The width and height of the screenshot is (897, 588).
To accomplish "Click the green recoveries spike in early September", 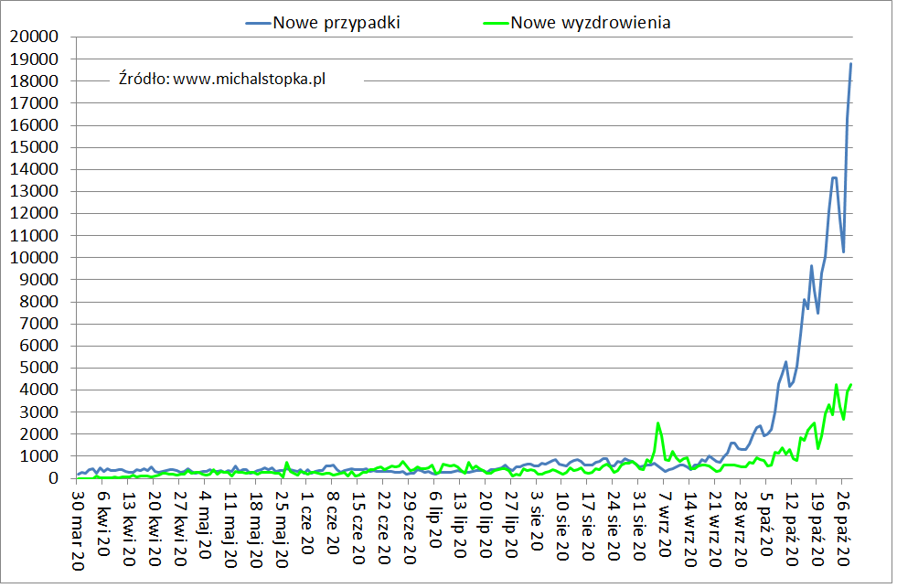I will pyautogui.click(x=657, y=423).
